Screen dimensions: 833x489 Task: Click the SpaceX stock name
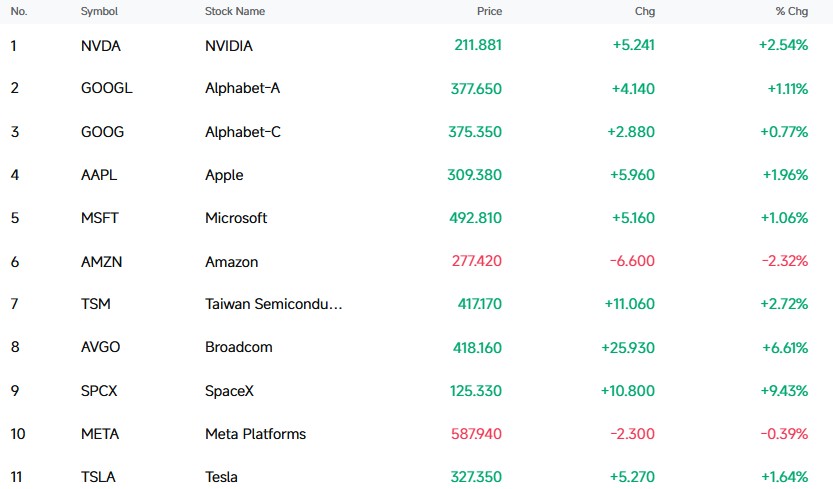pos(230,391)
